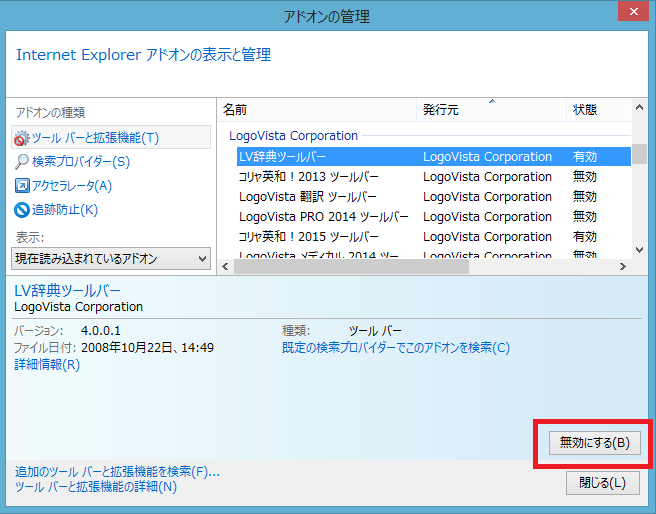Click the 閉じる(L) button
Screen dimensions: 656x514
point(602,483)
